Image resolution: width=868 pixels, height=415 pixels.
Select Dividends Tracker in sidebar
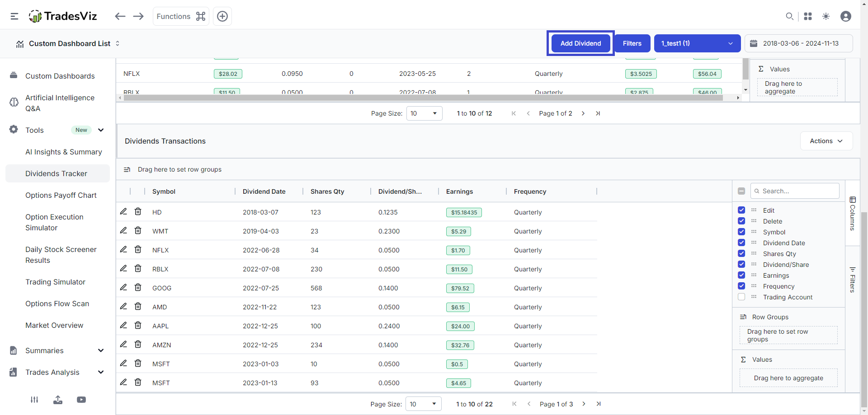(x=57, y=173)
